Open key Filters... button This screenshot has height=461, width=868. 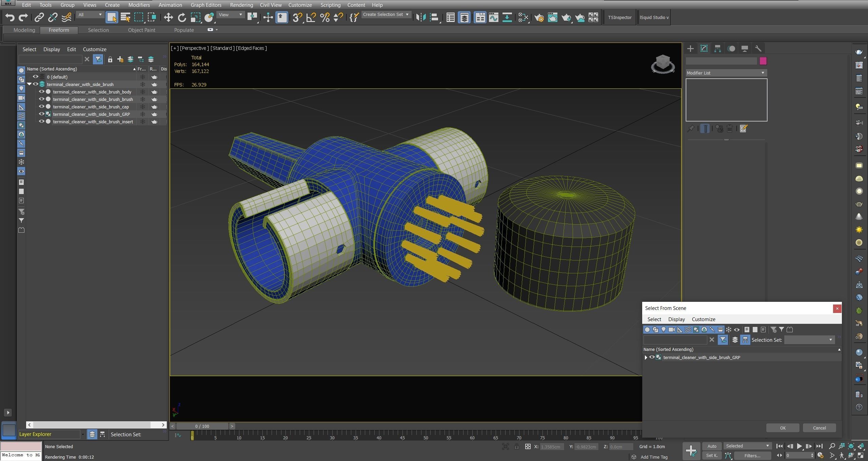click(752, 456)
